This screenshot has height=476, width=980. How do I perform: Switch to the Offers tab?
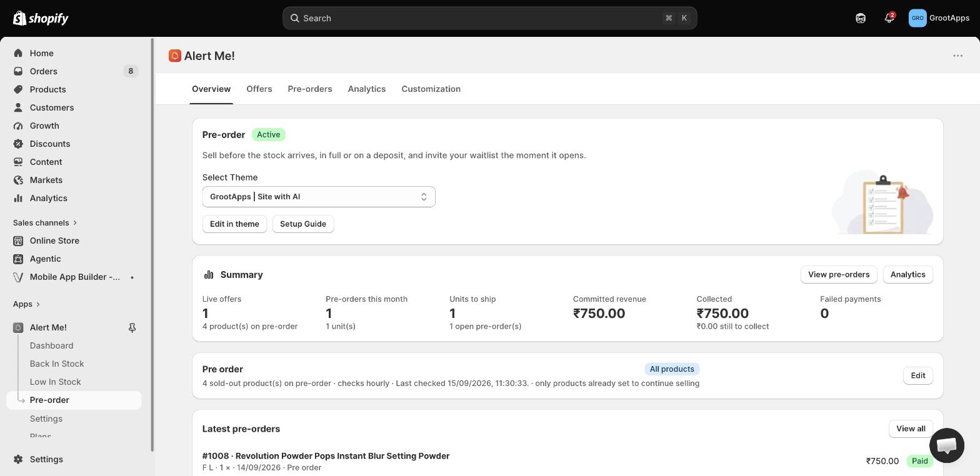[x=259, y=89]
